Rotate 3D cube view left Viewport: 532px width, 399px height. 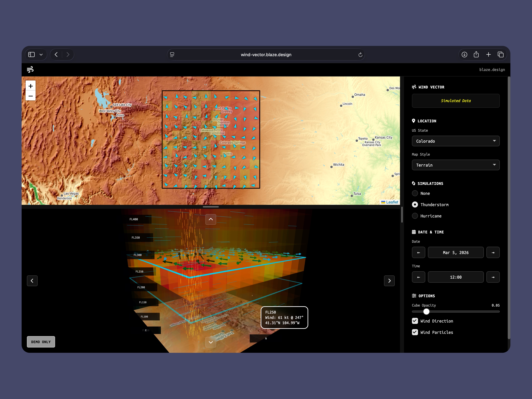tap(32, 281)
